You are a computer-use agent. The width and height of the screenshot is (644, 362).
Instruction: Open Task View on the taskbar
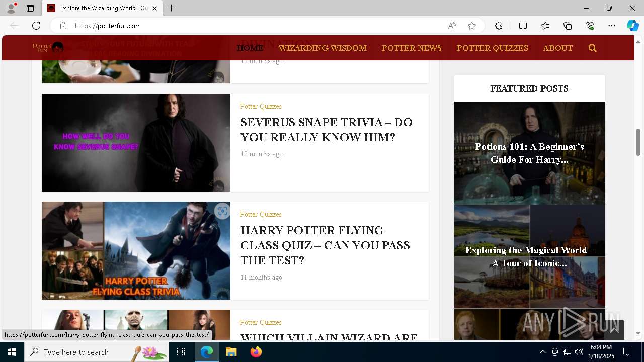click(x=181, y=352)
